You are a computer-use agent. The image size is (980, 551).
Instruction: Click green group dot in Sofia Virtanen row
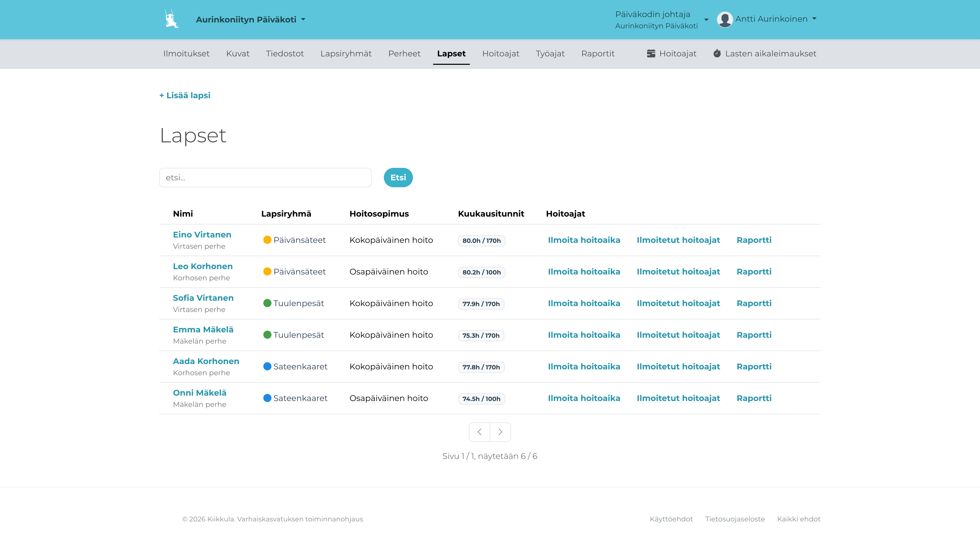[x=267, y=303]
